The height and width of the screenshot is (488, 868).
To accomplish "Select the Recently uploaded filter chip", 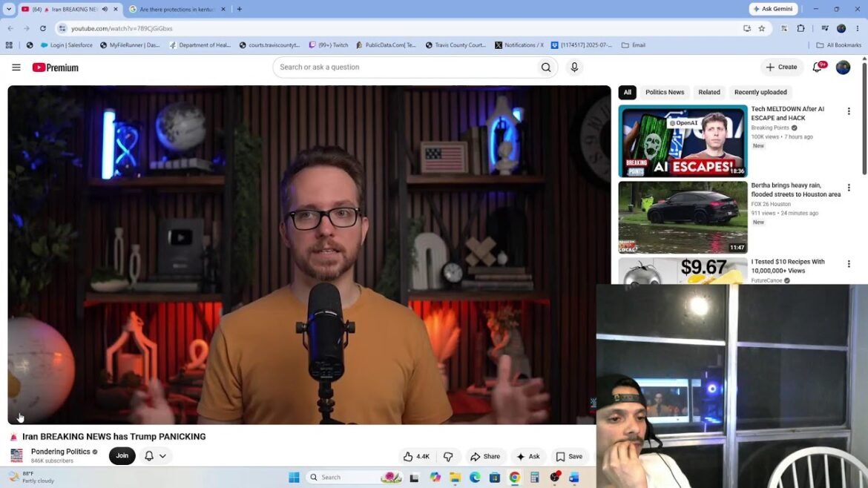I will pyautogui.click(x=760, y=93).
